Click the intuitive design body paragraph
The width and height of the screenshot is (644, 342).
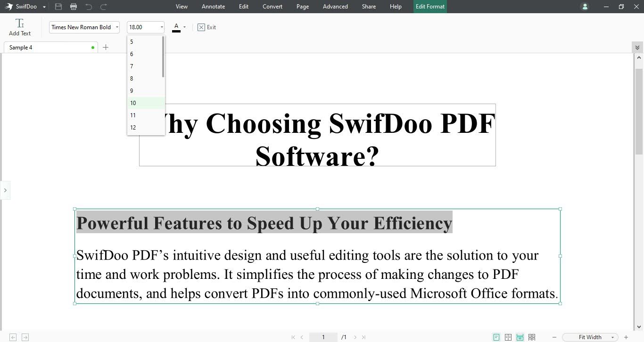click(317, 274)
